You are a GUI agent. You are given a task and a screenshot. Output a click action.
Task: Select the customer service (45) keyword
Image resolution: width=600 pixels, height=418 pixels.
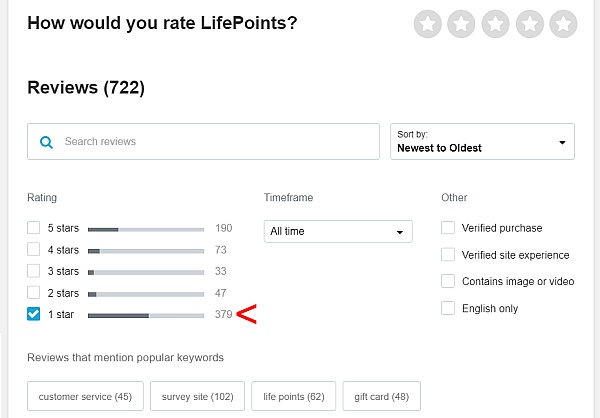pos(85,396)
